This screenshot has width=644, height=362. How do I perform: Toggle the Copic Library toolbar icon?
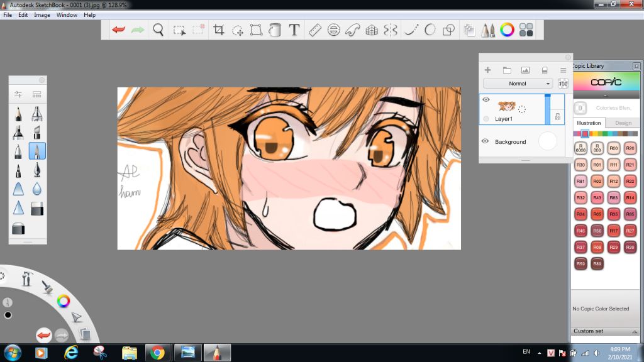[x=526, y=30]
